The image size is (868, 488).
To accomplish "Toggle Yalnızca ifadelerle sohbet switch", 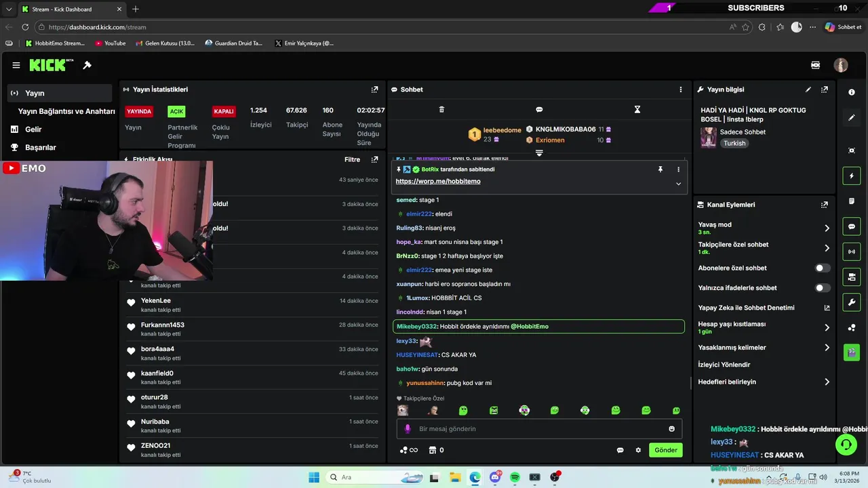I will 822,288.
